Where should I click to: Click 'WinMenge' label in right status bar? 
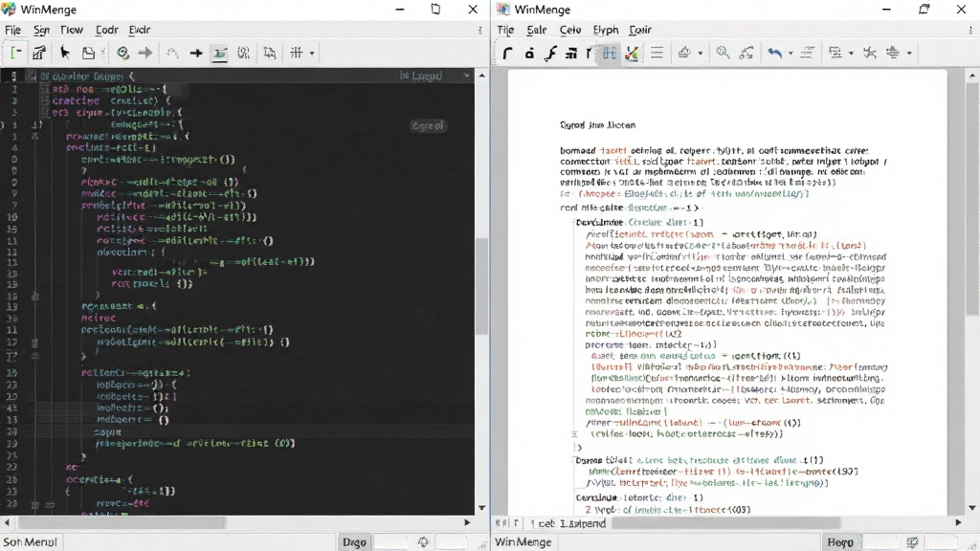coord(523,542)
